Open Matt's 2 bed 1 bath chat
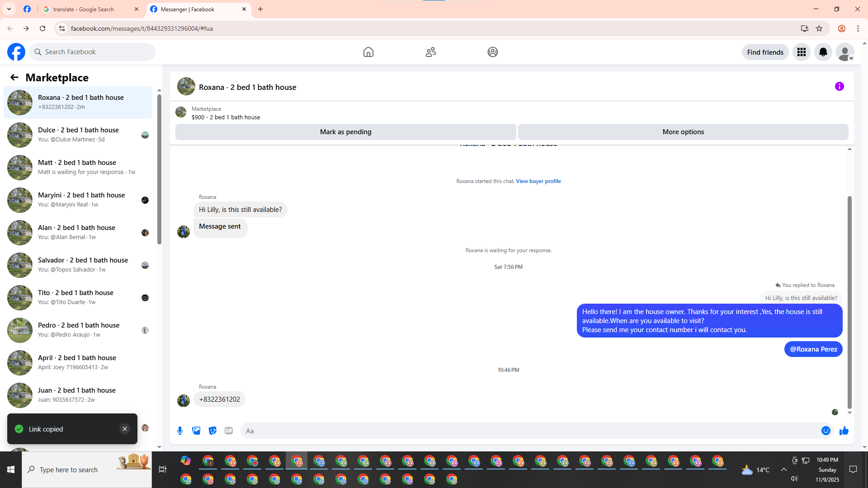This screenshot has width=868, height=488. click(78, 168)
